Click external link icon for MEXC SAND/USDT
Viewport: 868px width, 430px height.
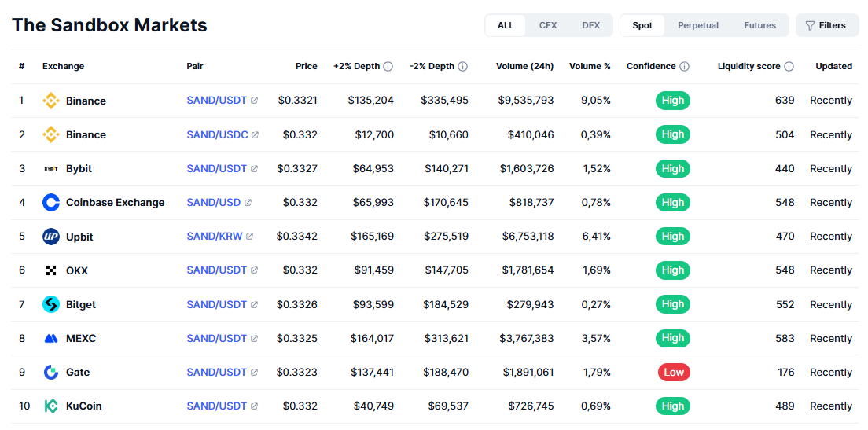tap(254, 339)
